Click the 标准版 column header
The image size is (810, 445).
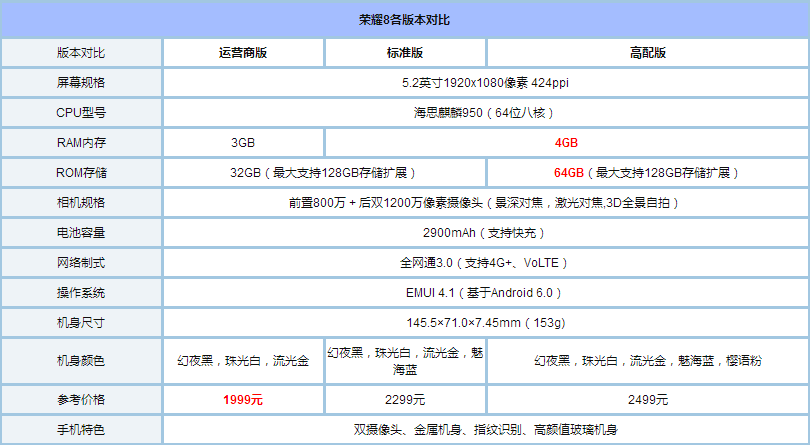405,53
